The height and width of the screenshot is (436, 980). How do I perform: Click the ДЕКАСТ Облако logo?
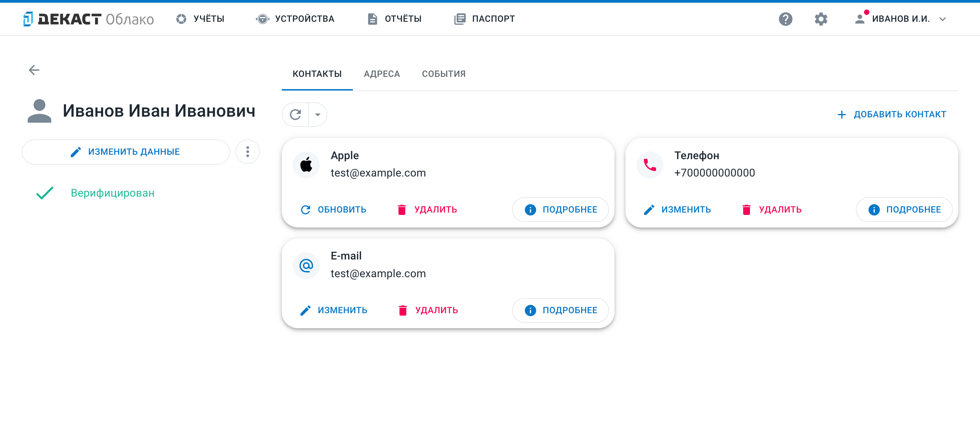(x=88, y=19)
